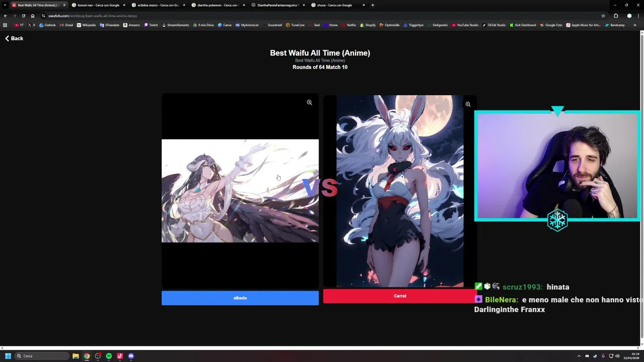Show hidden system tray icons
The image size is (644, 362).
click(x=579, y=356)
